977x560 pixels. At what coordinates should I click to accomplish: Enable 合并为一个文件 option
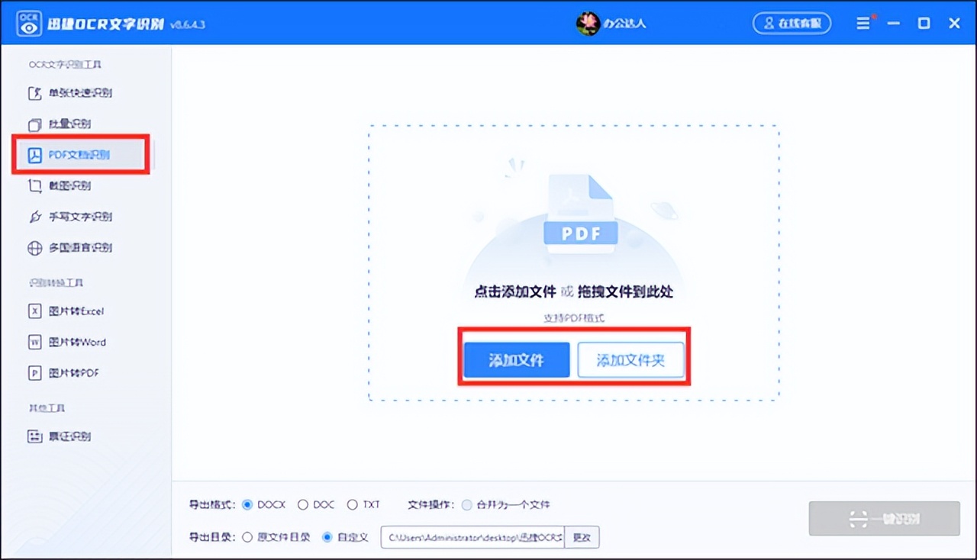click(467, 505)
